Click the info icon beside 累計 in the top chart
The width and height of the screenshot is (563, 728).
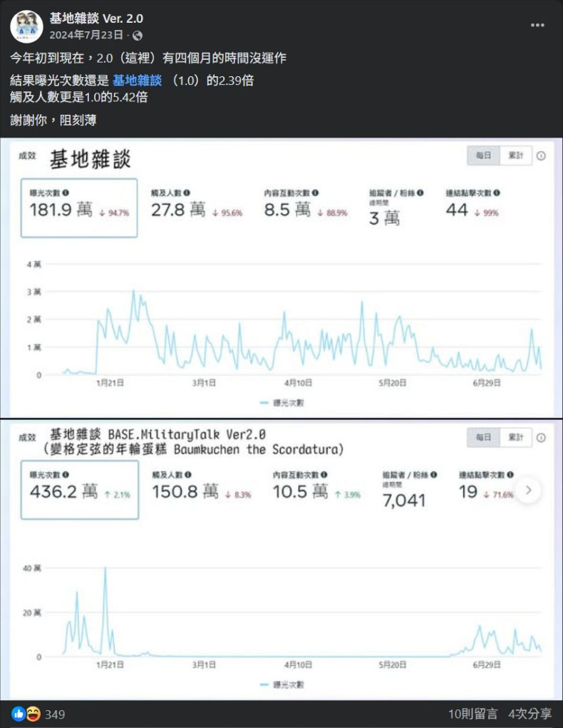click(541, 155)
